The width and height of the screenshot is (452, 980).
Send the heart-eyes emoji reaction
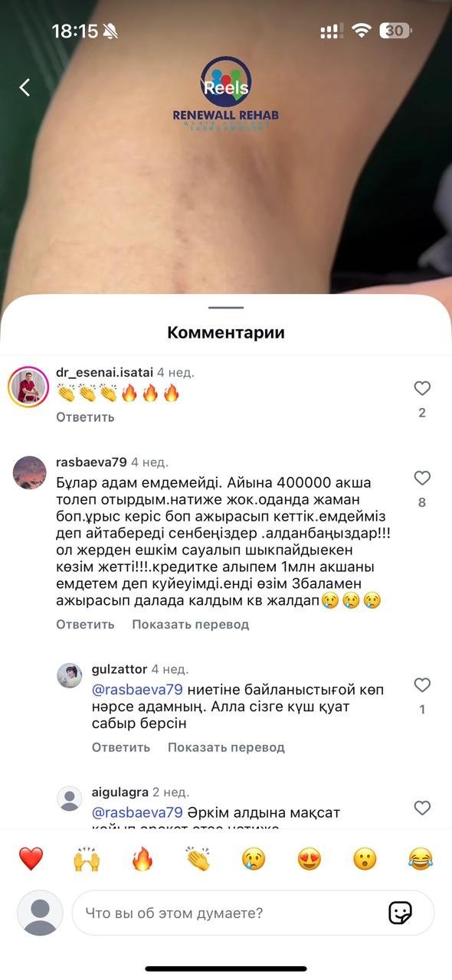tap(309, 859)
